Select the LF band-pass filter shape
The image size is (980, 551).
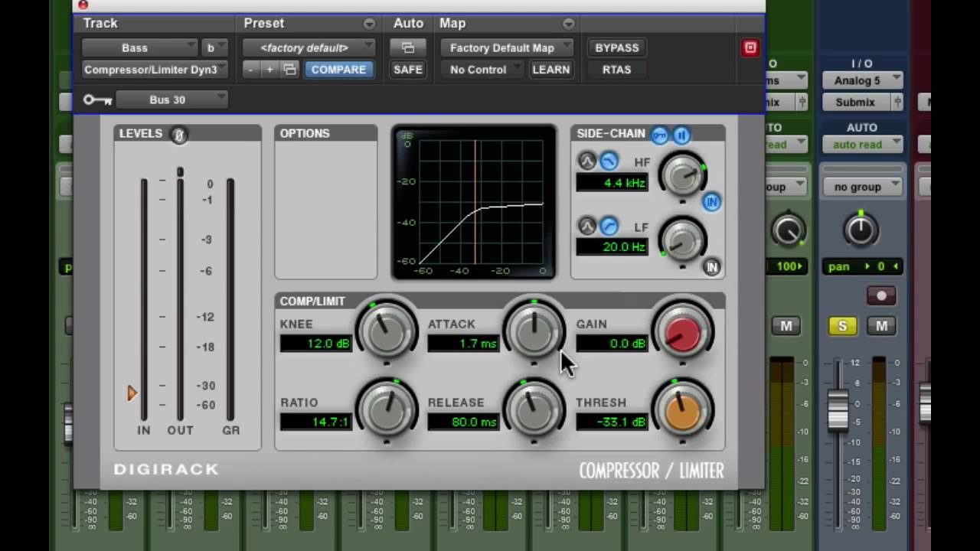point(586,226)
